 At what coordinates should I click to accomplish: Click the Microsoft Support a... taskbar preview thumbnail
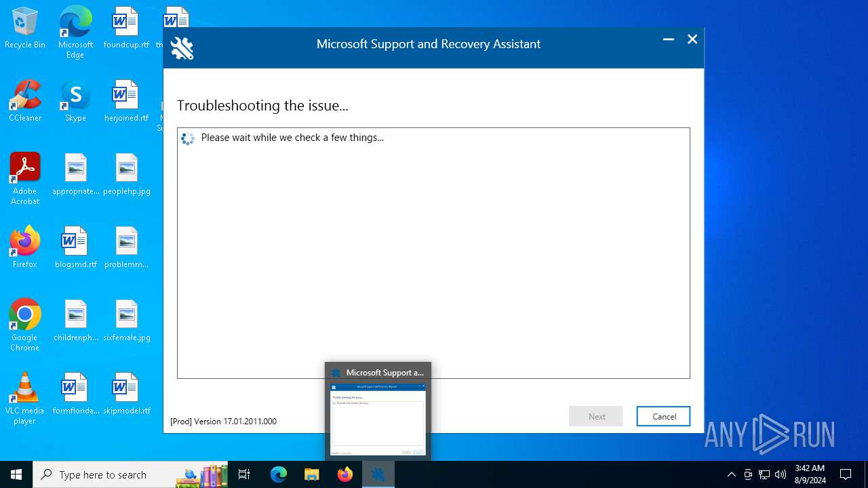pos(378,411)
